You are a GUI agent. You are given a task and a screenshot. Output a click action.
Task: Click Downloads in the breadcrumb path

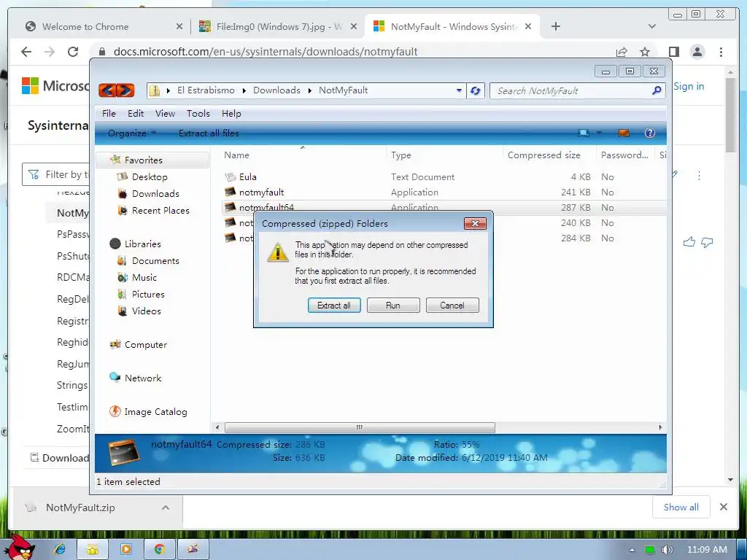click(276, 90)
